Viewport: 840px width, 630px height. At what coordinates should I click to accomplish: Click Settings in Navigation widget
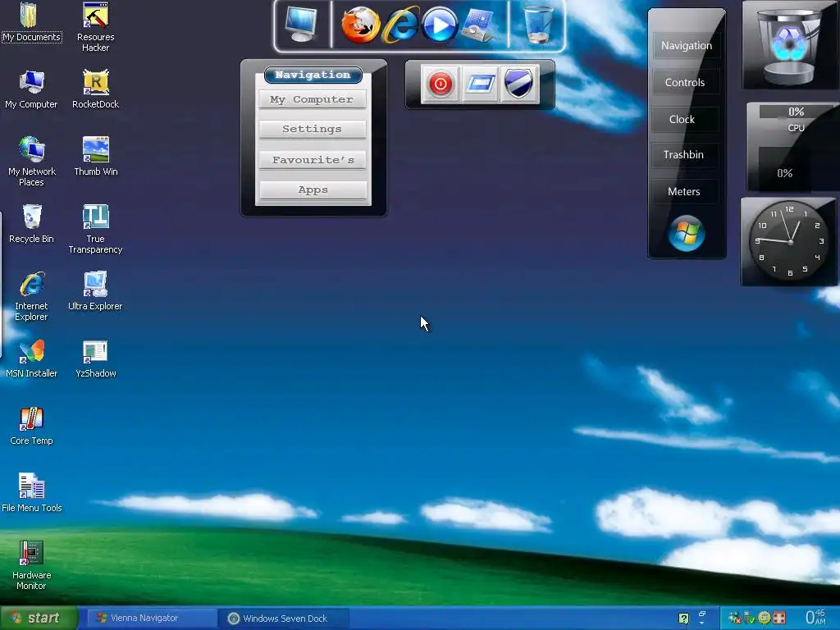313,129
